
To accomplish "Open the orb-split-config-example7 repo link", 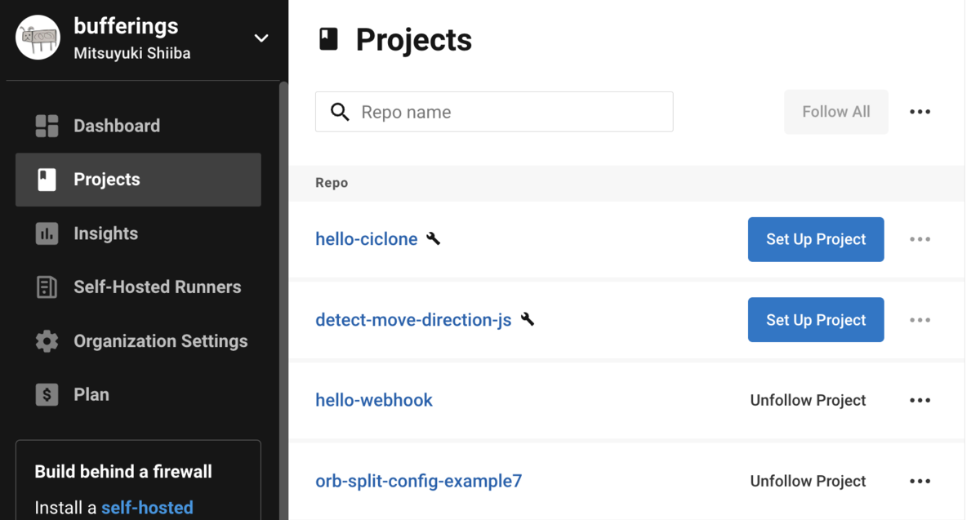I will pos(418,481).
